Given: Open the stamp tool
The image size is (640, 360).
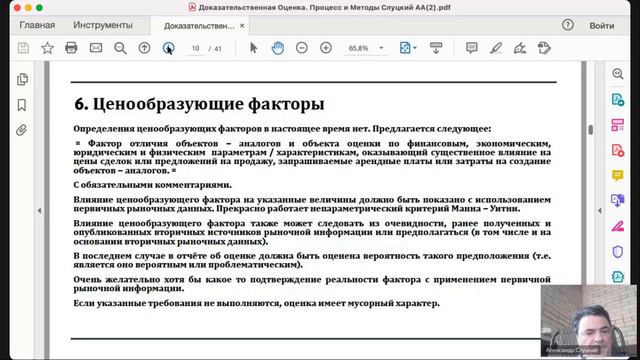Looking at the screenshot, I should tap(544, 48).
